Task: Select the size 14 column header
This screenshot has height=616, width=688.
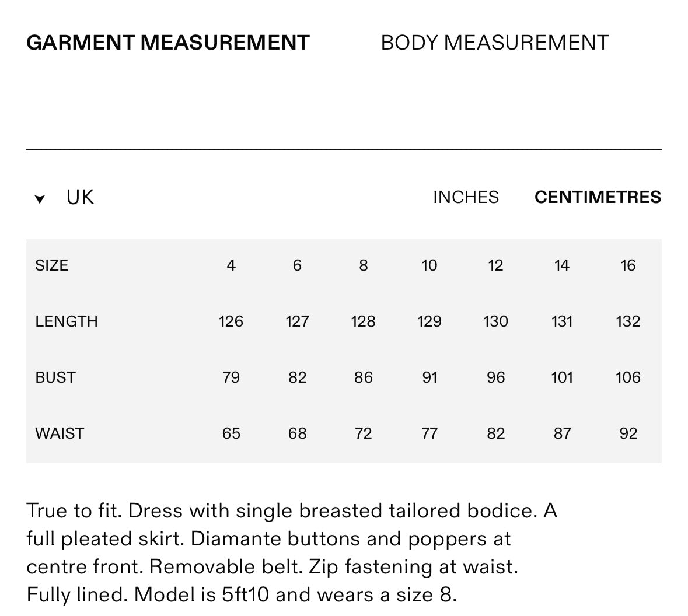Action: [x=561, y=266]
